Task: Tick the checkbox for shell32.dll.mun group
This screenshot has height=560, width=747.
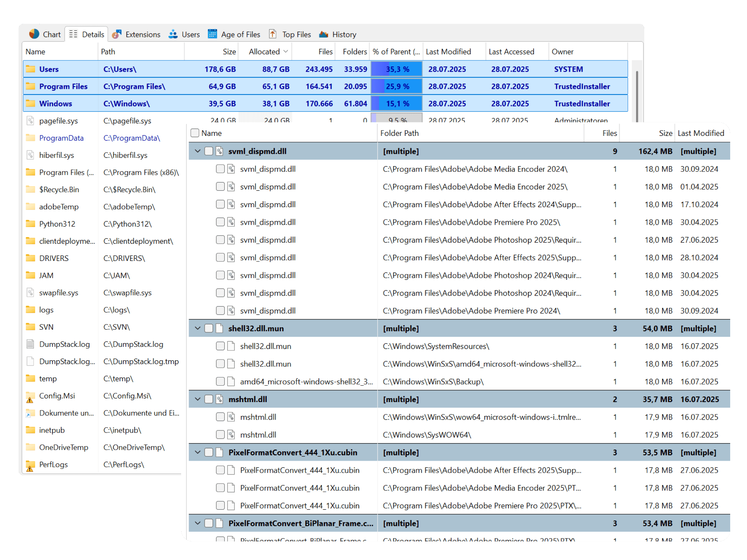Action: click(209, 328)
